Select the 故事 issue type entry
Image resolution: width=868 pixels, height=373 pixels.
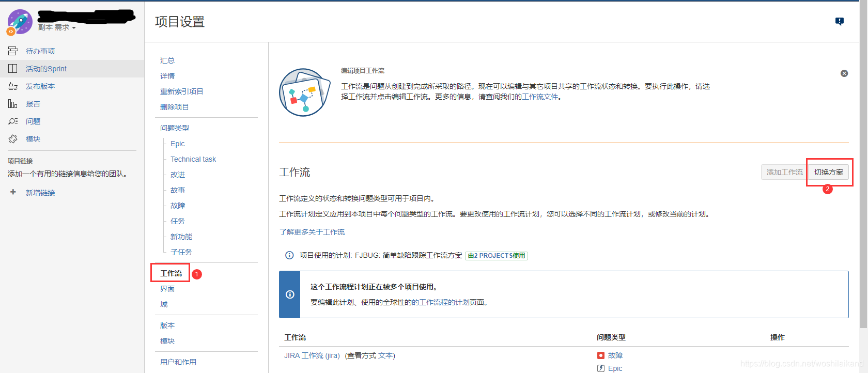point(178,190)
